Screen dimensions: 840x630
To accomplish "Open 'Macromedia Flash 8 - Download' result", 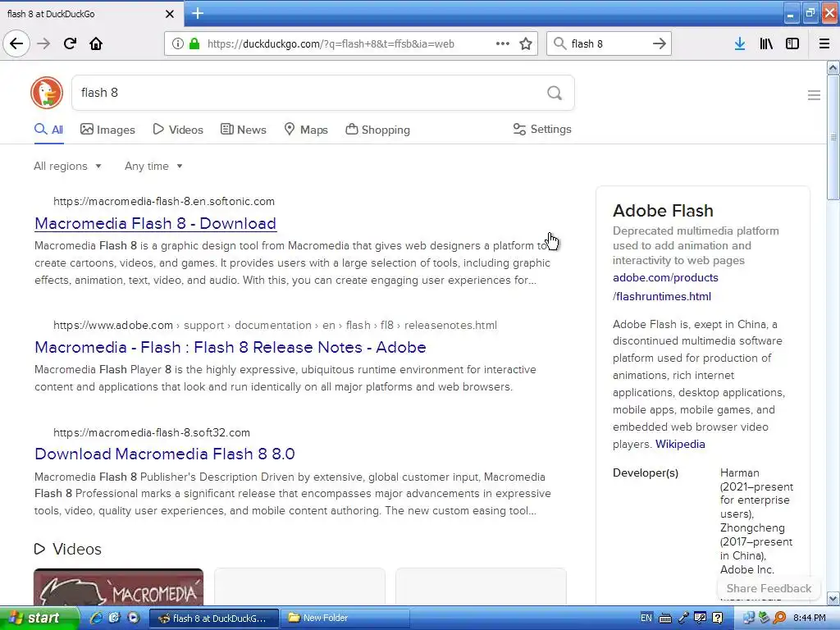I will [x=155, y=223].
